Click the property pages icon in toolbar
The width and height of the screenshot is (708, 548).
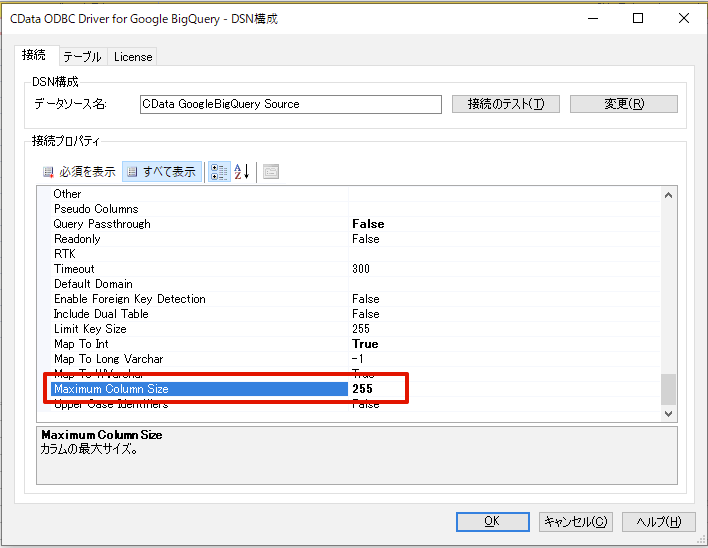(x=271, y=172)
